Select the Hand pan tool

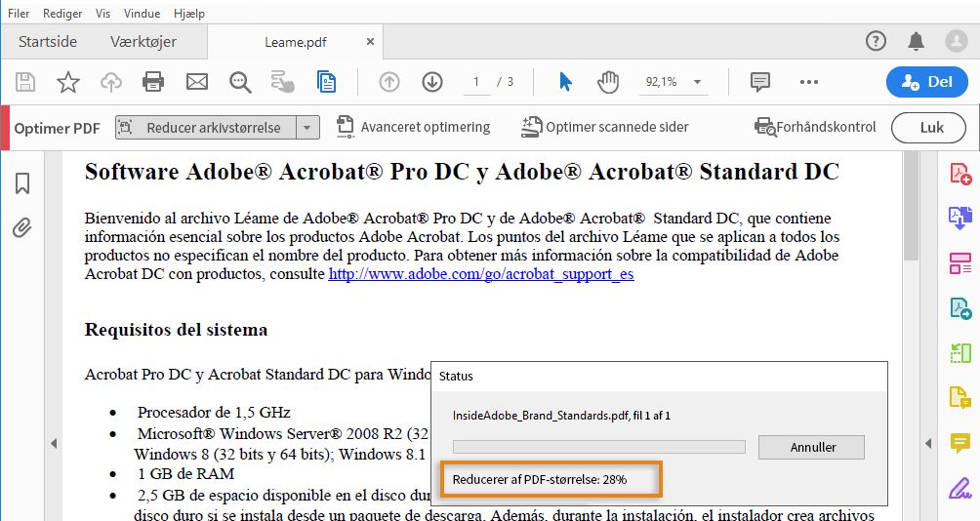pos(607,82)
